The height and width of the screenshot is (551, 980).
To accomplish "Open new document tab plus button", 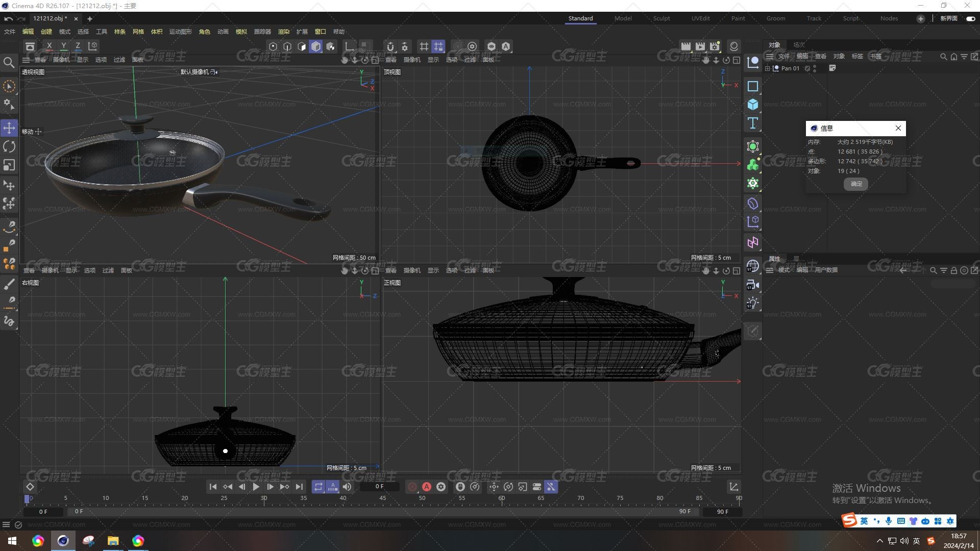I will click(x=90, y=19).
